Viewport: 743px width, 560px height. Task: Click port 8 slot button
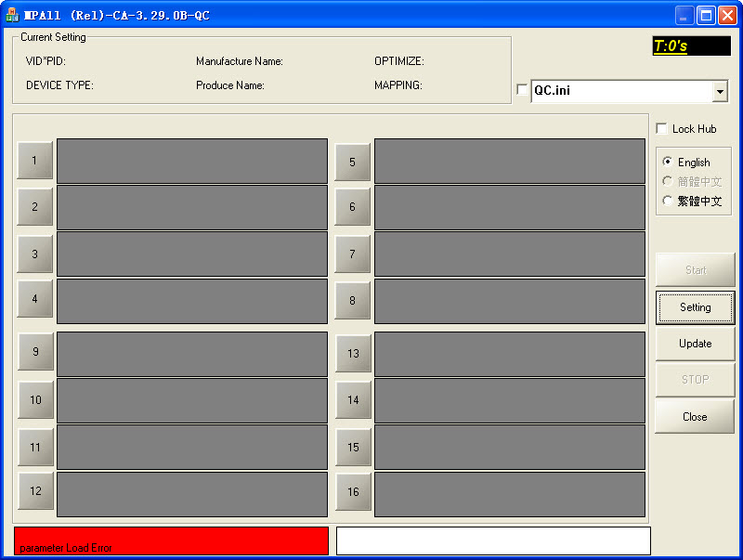pyautogui.click(x=352, y=301)
